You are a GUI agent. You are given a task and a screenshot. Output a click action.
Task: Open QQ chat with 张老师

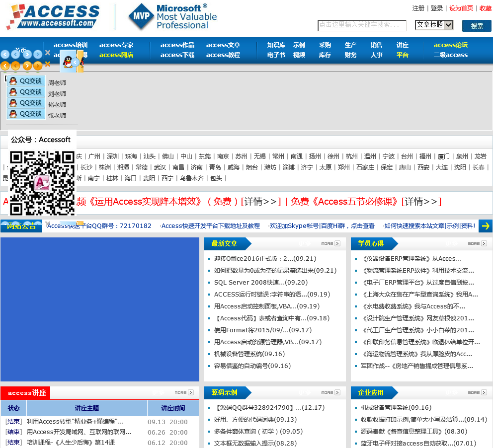26,114
